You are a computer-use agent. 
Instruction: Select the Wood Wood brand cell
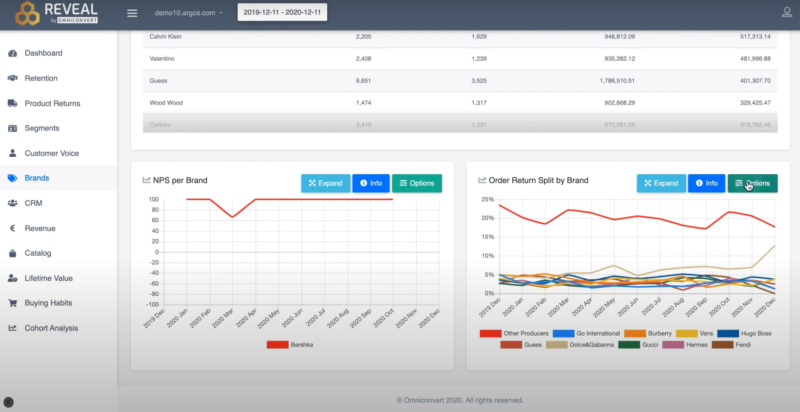166,102
